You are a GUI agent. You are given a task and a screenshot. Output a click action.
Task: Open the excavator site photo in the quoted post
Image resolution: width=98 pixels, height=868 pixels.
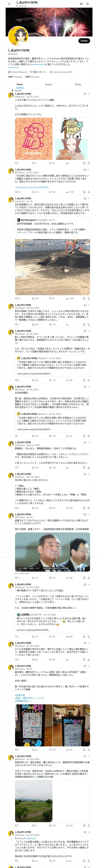52,267
